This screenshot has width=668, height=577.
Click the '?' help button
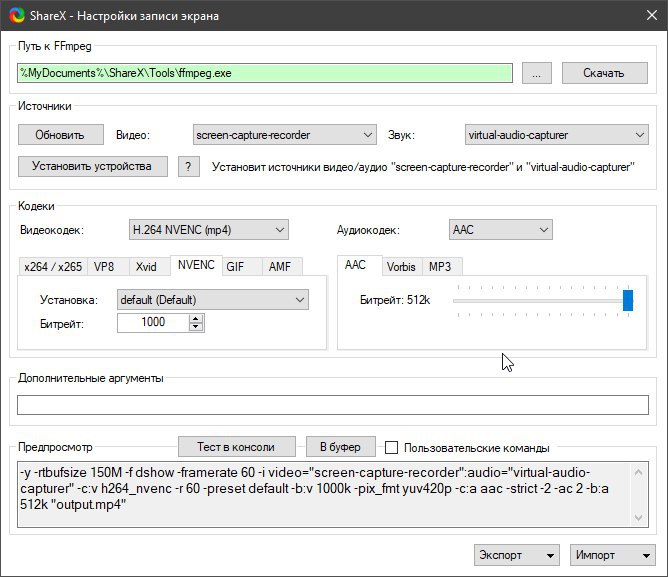coord(188,166)
